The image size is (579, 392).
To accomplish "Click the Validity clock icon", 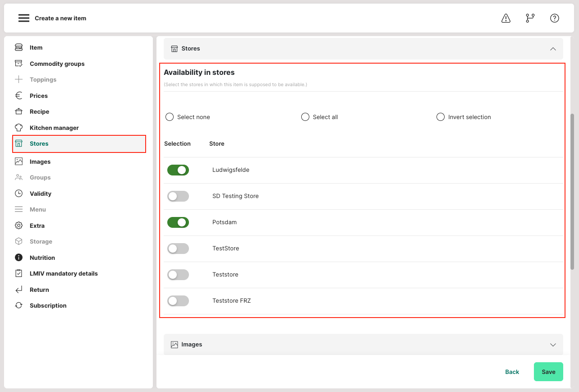I will [18, 194].
